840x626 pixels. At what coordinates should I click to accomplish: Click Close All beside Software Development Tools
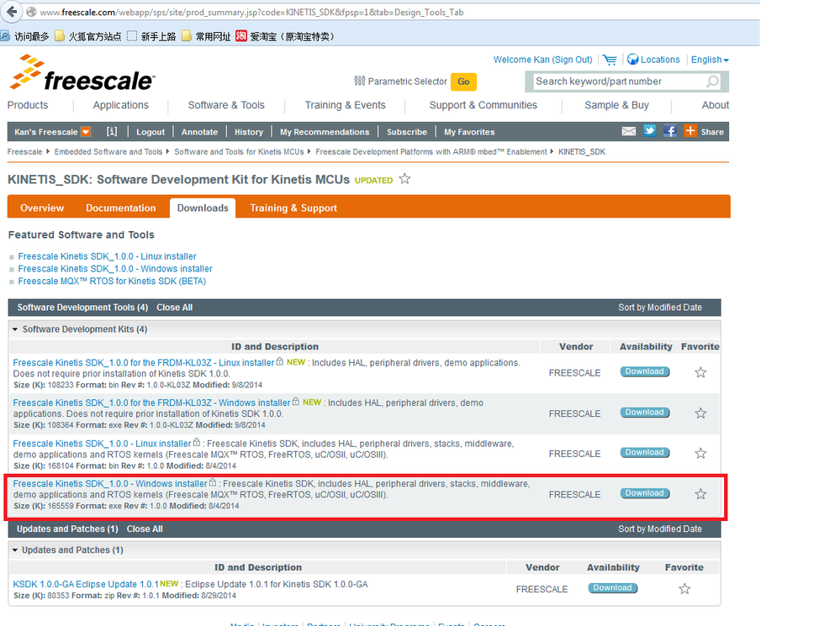click(x=175, y=308)
